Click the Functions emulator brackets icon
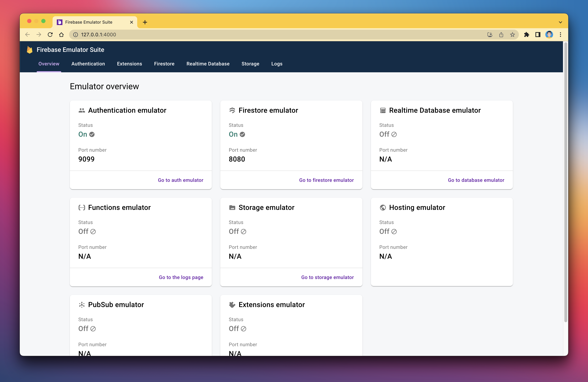The image size is (588, 382). [x=82, y=208]
